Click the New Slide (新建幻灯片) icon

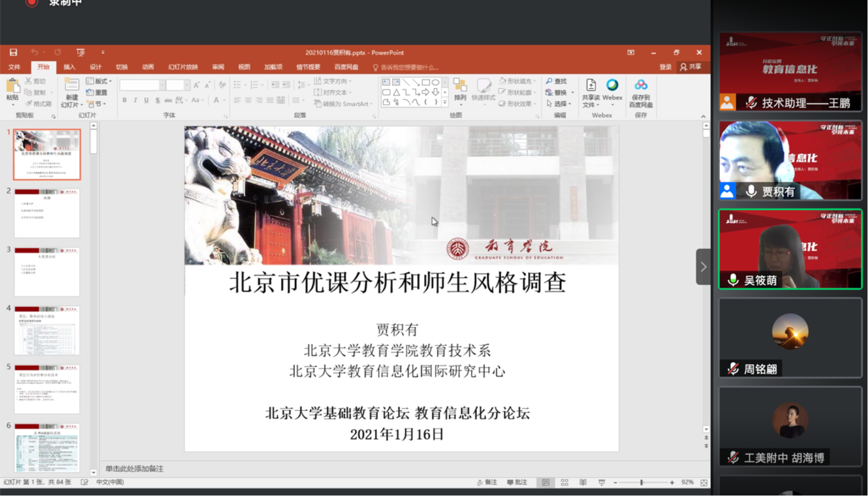(x=72, y=85)
